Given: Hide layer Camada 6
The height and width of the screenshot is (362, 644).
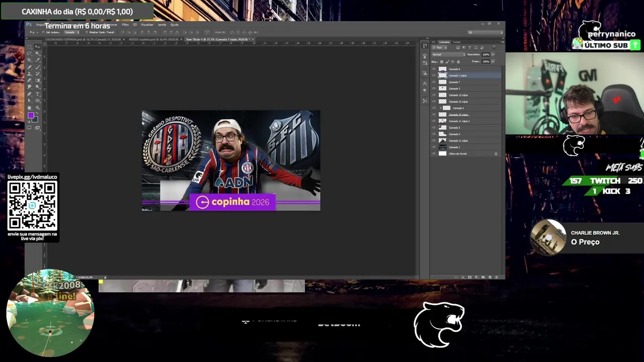Looking at the screenshot, I should (434, 69).
